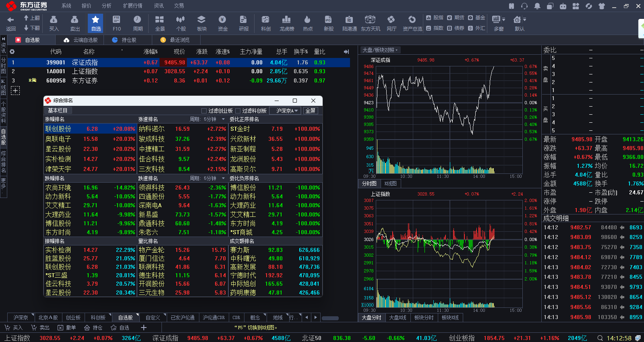
Task: Select the 自选 star icon in toolbar
Action: [x=96, y=23]
